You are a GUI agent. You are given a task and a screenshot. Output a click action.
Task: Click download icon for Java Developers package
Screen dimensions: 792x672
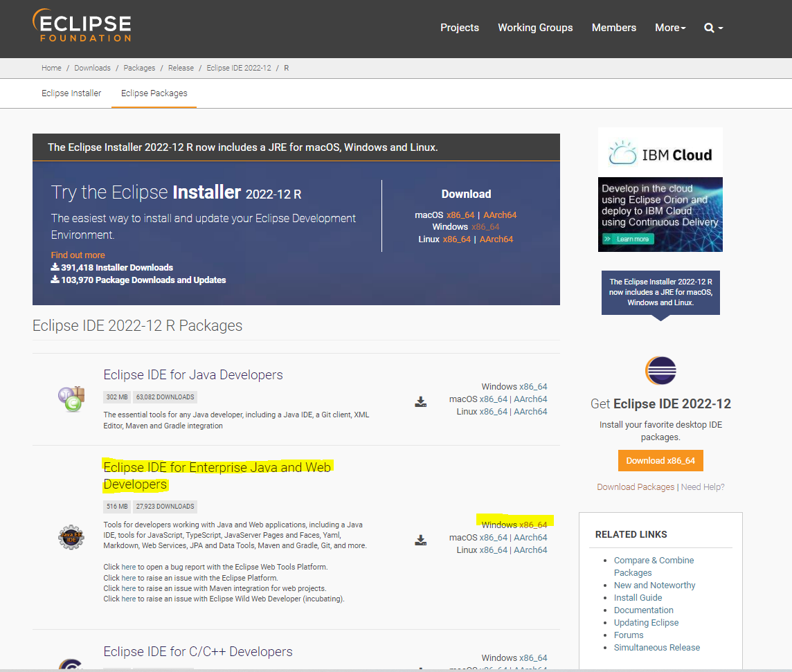[420, 402]
